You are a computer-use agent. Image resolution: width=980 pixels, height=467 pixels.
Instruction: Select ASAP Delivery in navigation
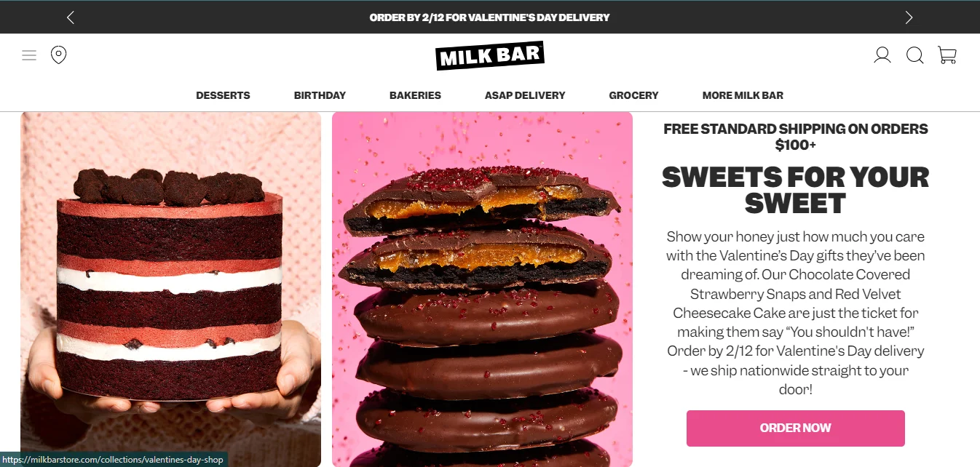[525, 95]
